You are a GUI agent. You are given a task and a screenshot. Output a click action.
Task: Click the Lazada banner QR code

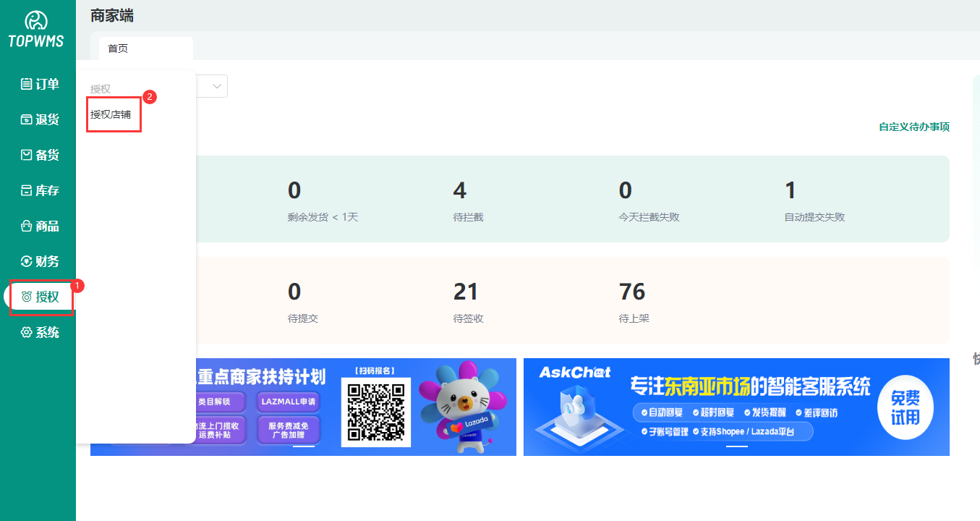(375, 411)
